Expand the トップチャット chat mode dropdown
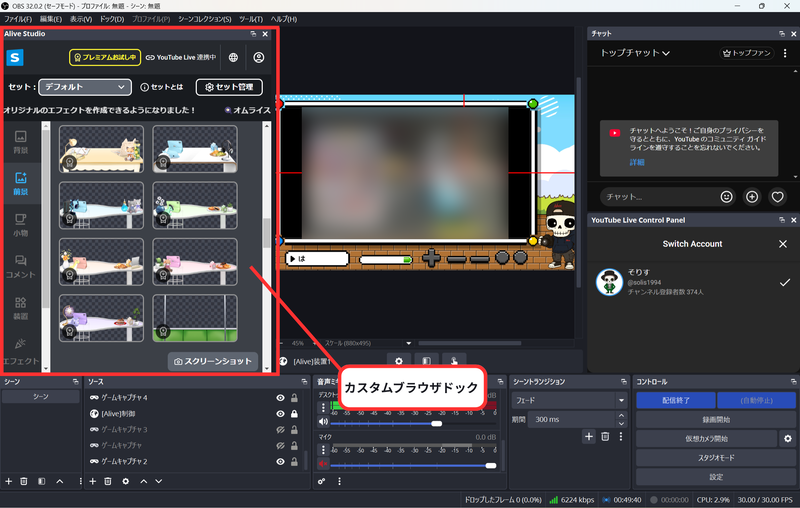 pos(635,53)
